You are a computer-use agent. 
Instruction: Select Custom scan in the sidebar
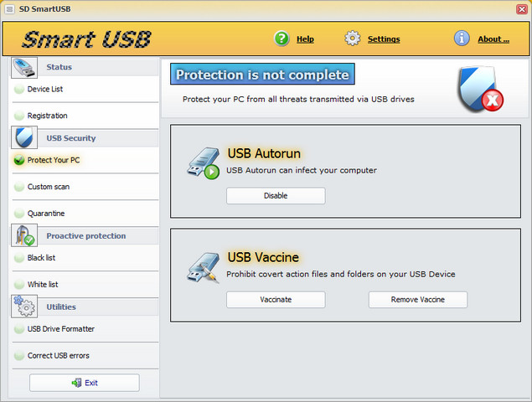[49, 187]
